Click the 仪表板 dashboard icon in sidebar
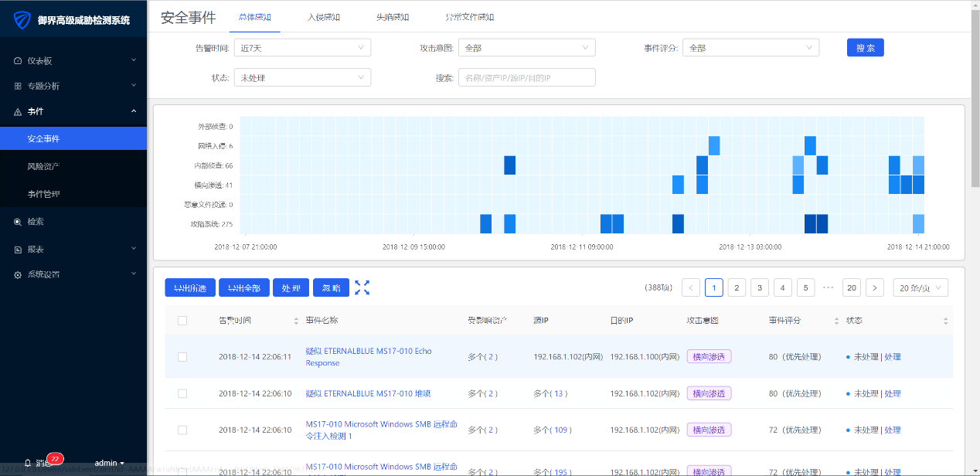This screenshot has height=476, width=980. (x=18, y=60)
